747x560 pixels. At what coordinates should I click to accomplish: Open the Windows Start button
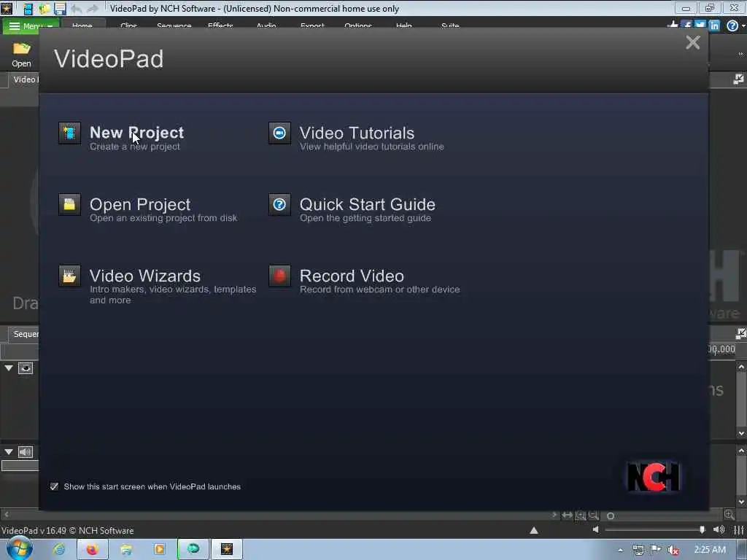point(20,548)
